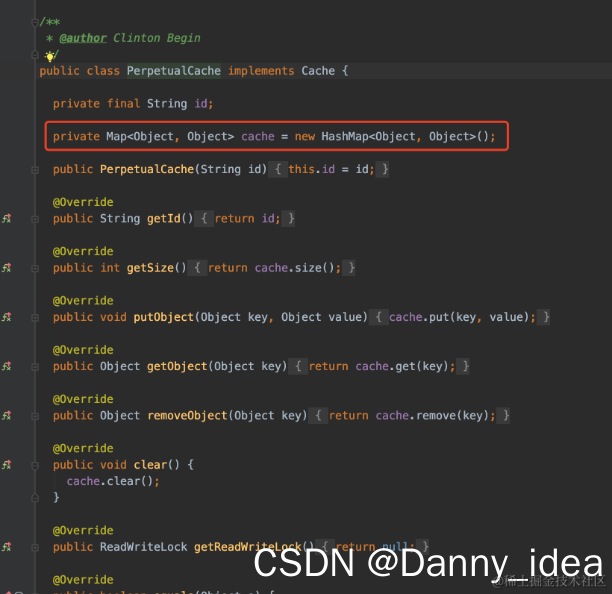Expand the getReadWriteLock method fold marker
Viewport: 612px width, 594px height.
click(35, 548)
